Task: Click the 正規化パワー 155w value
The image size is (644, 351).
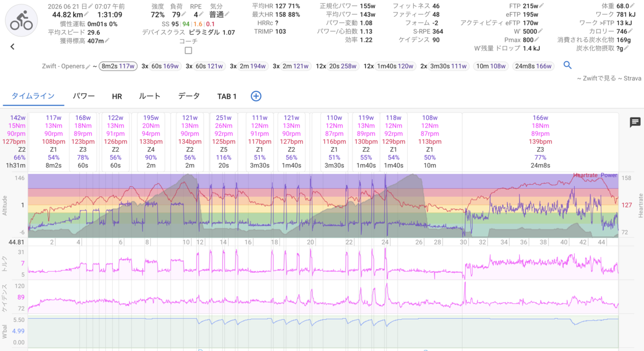Action: (x=368, y=6)
